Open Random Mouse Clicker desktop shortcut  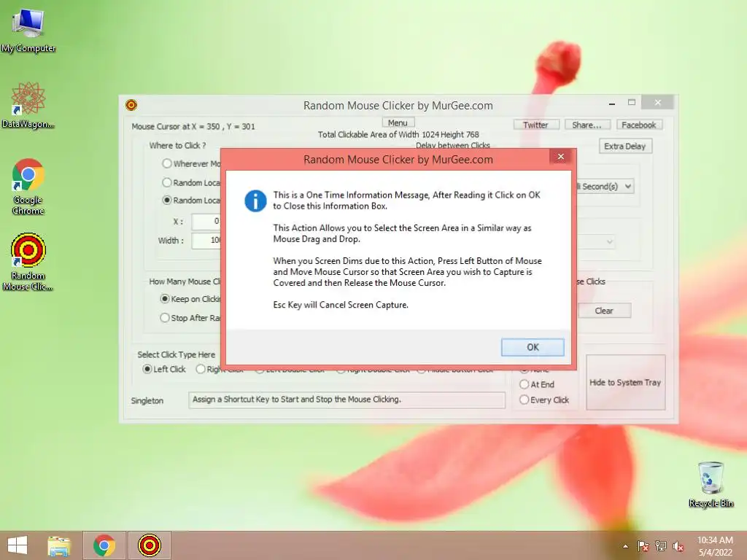click(28, 262)
